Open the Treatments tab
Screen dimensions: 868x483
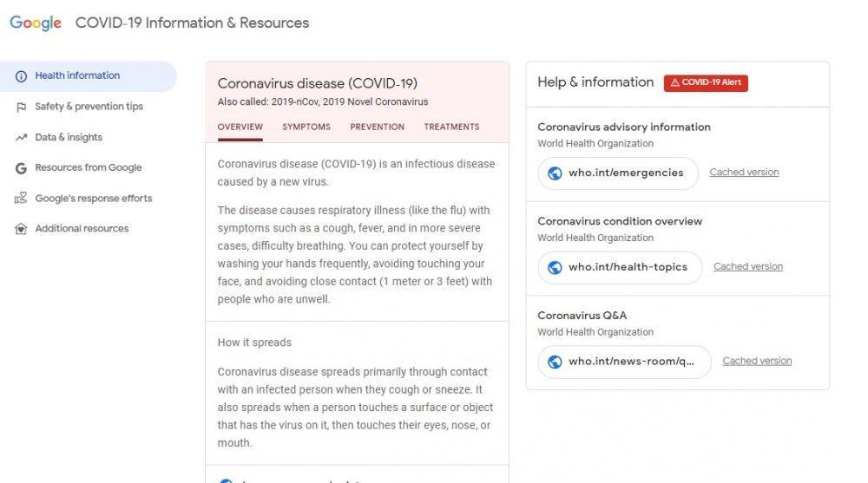click(x=451, y=127)
